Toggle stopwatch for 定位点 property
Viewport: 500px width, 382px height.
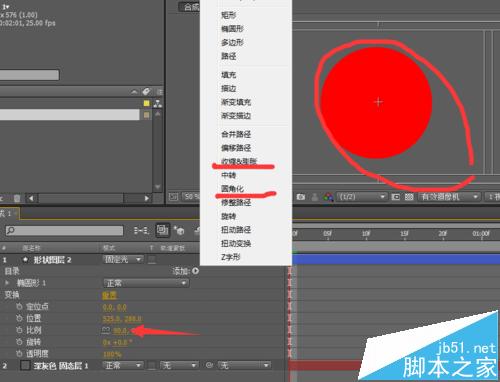coord(19,306)
